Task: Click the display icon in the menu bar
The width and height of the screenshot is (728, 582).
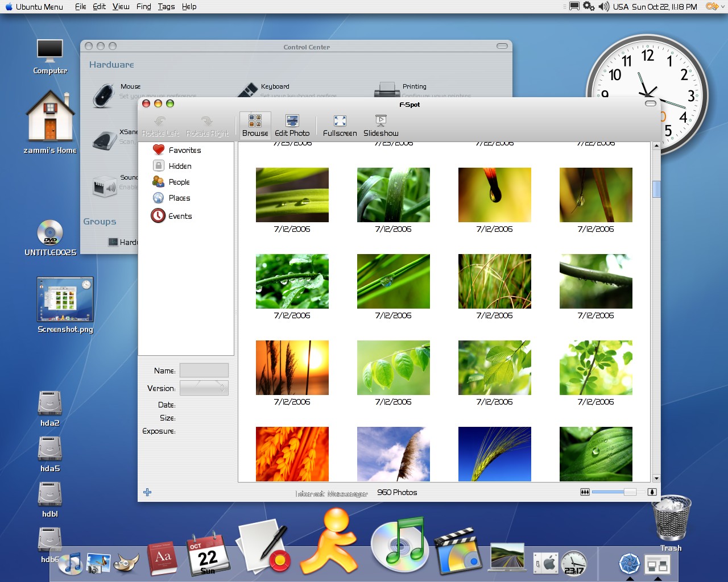Action: pos(574,7)
